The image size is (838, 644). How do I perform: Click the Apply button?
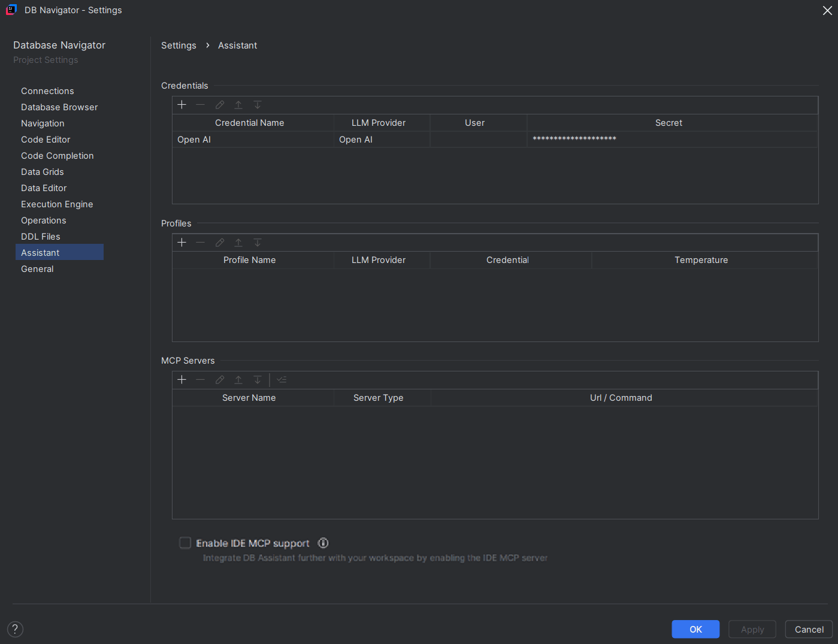click(x=752, y=629)
